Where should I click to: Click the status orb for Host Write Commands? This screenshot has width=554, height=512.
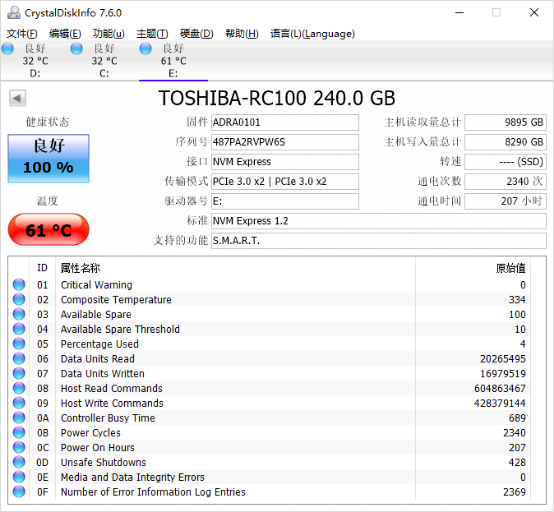click(x=19, y=403)
